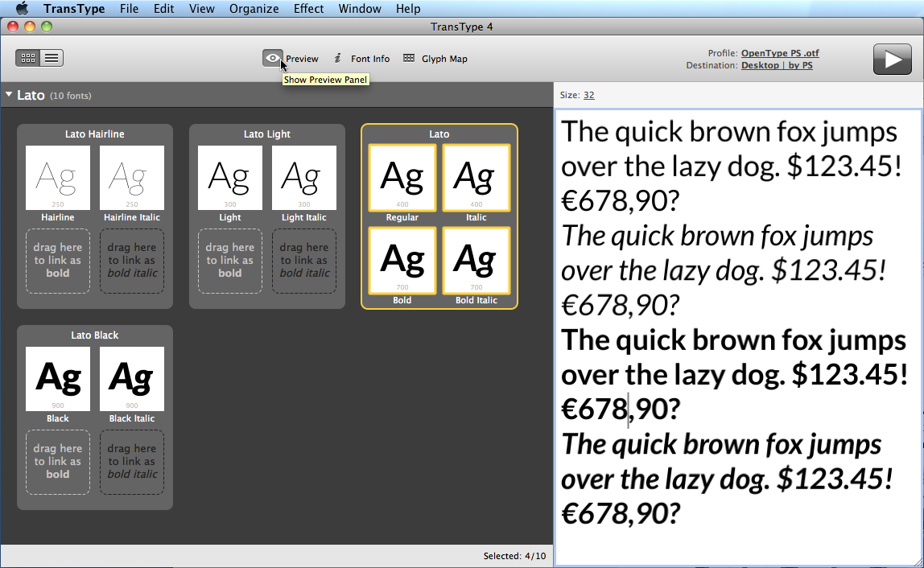Select the Lato Black font thumbnail
Viewport: 924px width, 568px height.
(58, 378)
